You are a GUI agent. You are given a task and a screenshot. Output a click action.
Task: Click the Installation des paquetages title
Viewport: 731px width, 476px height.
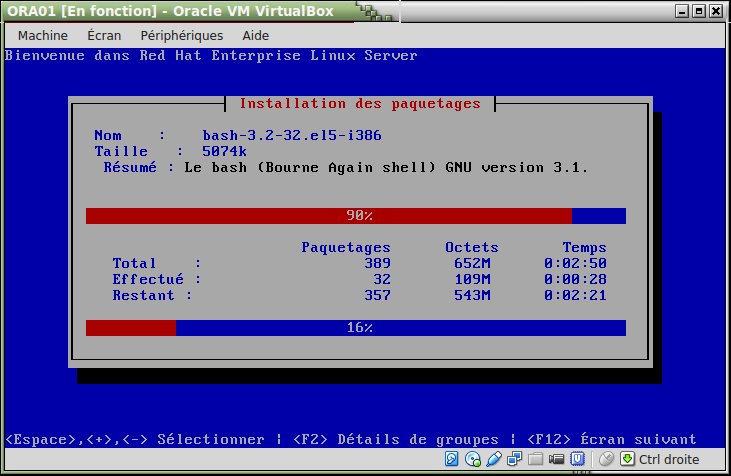click(x=360, y=103)
